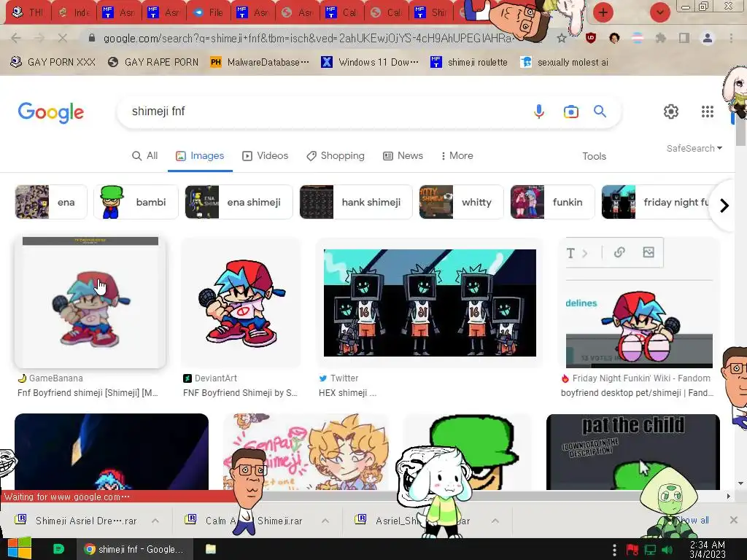The height and width of the screenshot is (560, 747).
Task: Open the Google apps grid
Action: click(708, 112)
